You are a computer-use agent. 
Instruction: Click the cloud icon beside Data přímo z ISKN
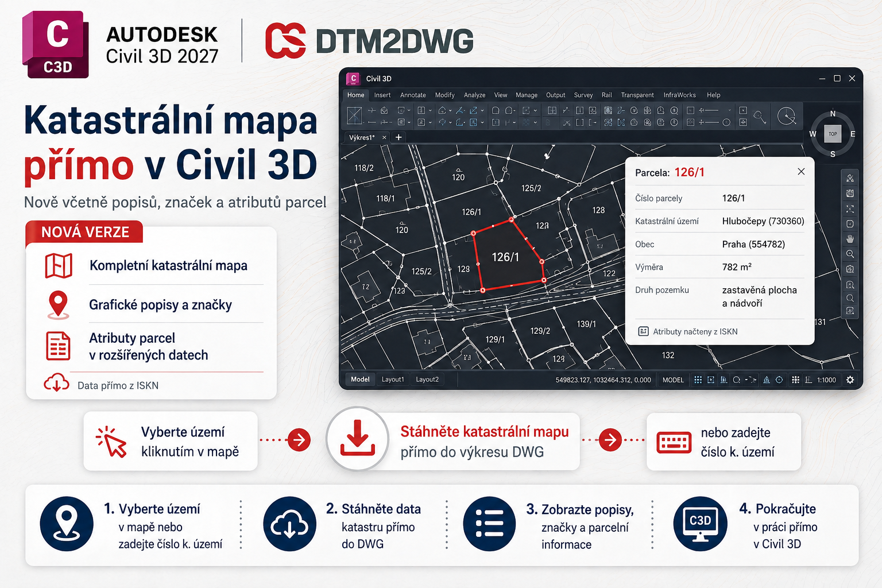click(x=56, y=382)
